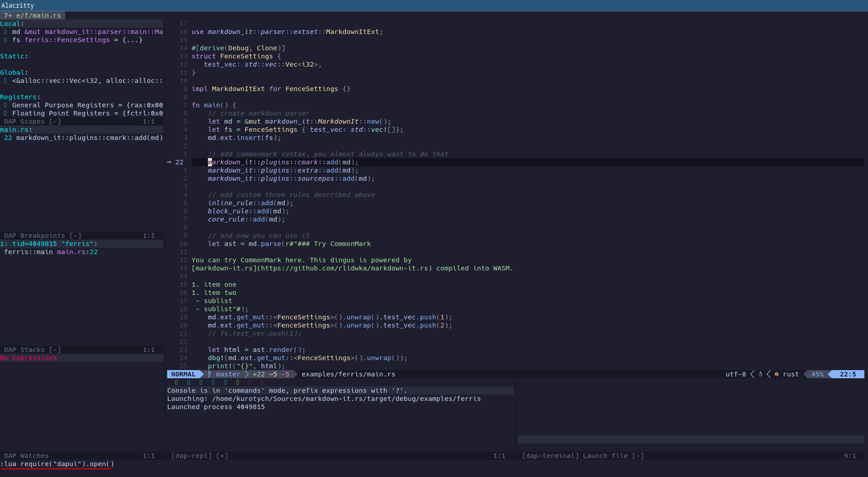Click the 45% scroll position indicator
The width and height of the screenshot is (868, 477).
tap(817, 374)
